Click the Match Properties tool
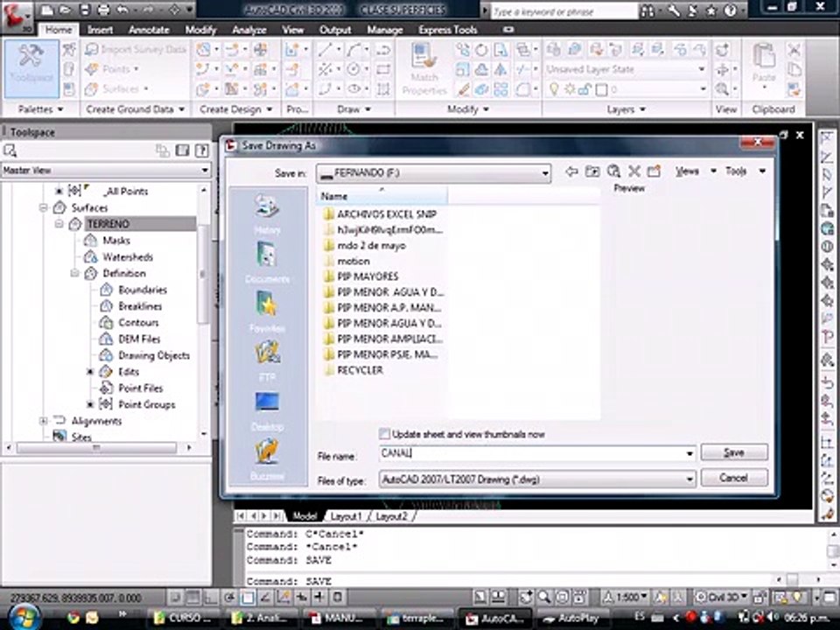 [x=424, y=69]
